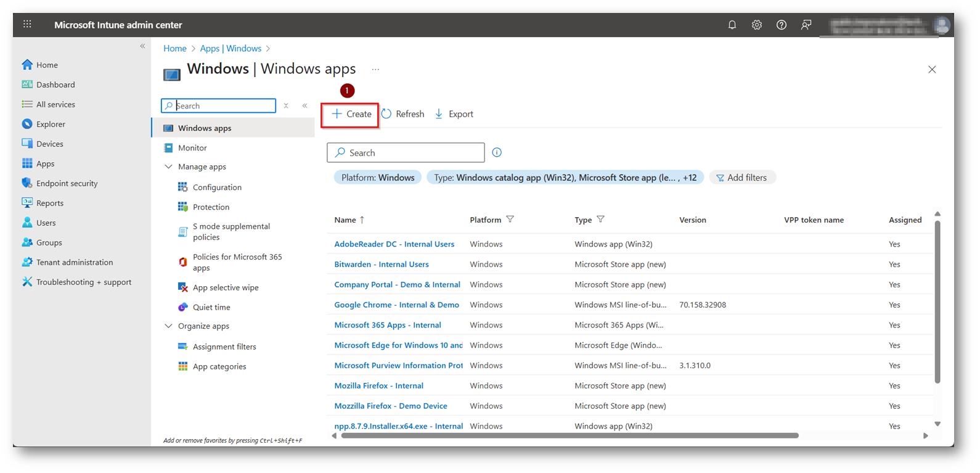
Task: Open the user account avatar
Action: point(941,25)
